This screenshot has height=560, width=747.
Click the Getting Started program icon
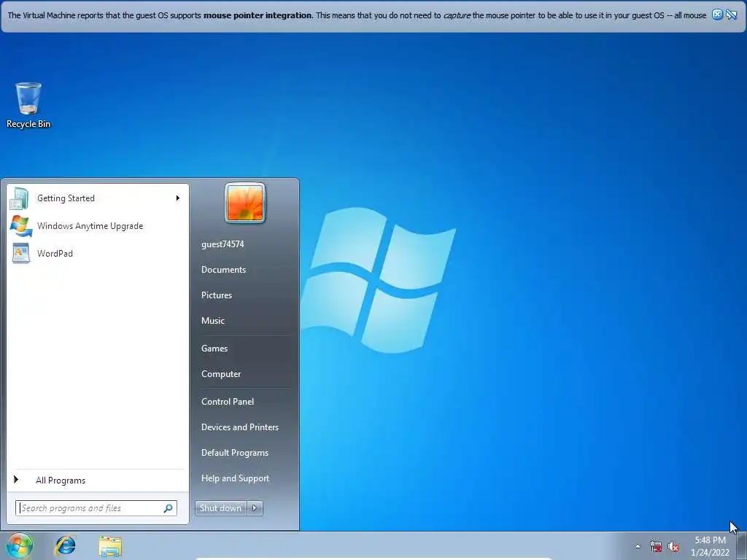click(x=20, y=198)
